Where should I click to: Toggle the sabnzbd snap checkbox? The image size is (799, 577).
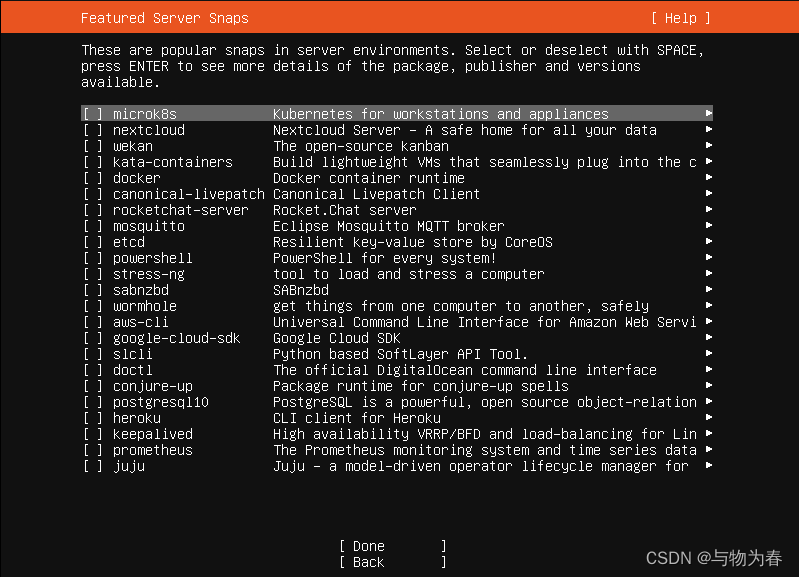click(93, 290)
